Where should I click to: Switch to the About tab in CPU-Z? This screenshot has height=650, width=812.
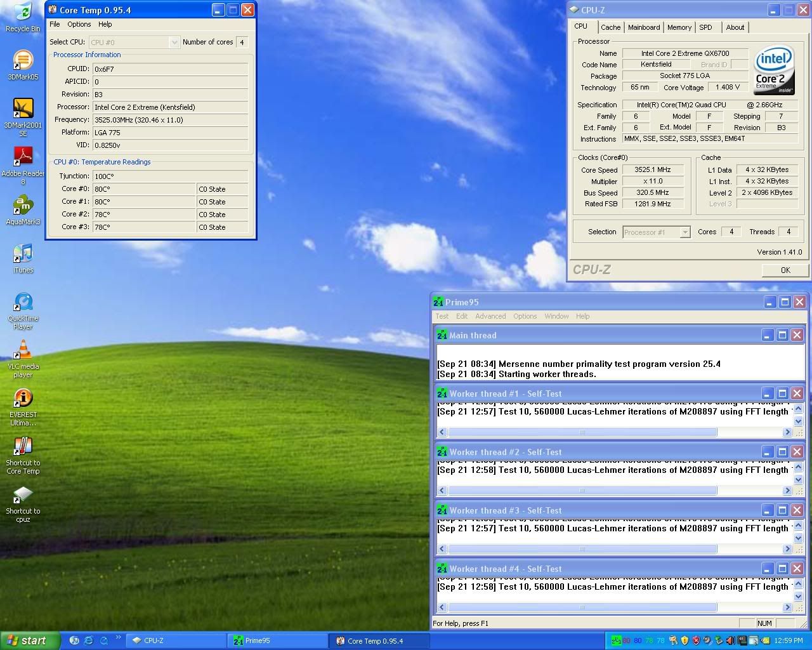735,27
